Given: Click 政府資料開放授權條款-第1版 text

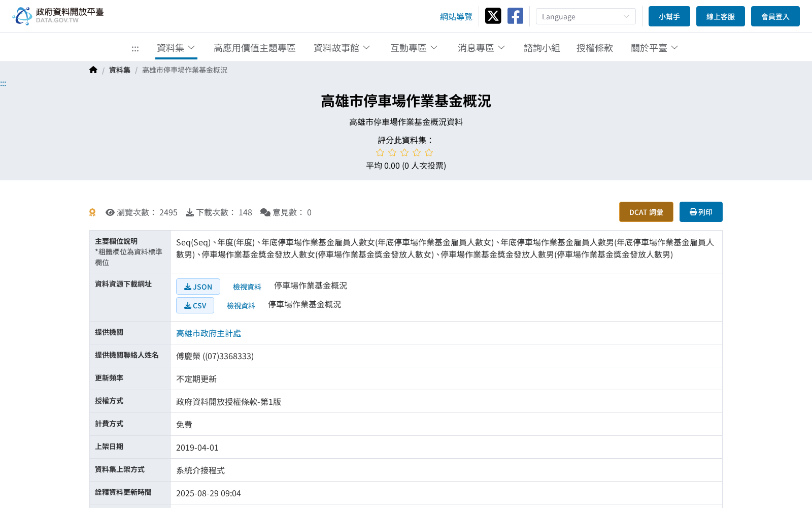Looking at the screenshot, I should tap(228, 402).
